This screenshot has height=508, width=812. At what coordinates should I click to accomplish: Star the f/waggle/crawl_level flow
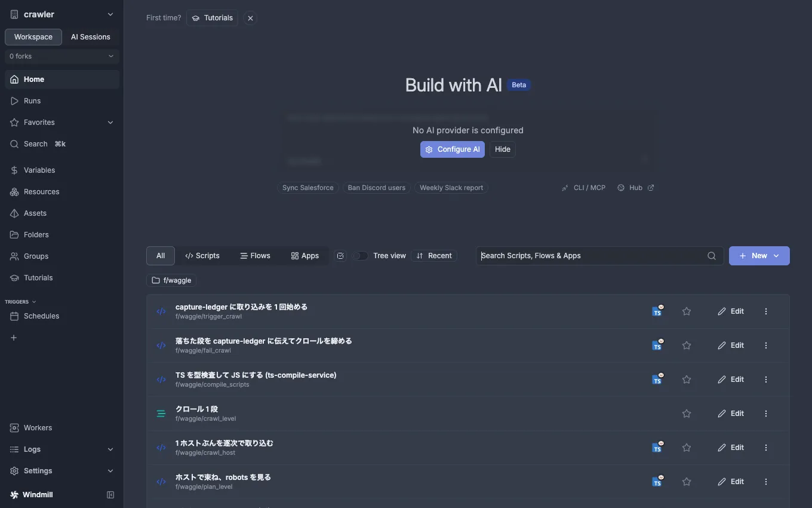[x=687, y=414]
